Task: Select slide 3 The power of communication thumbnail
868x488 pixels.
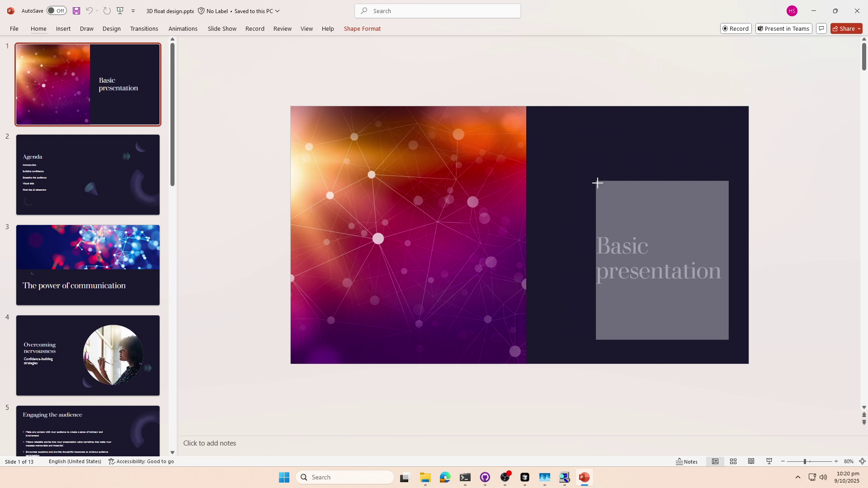Action: (x=88, y=265)
